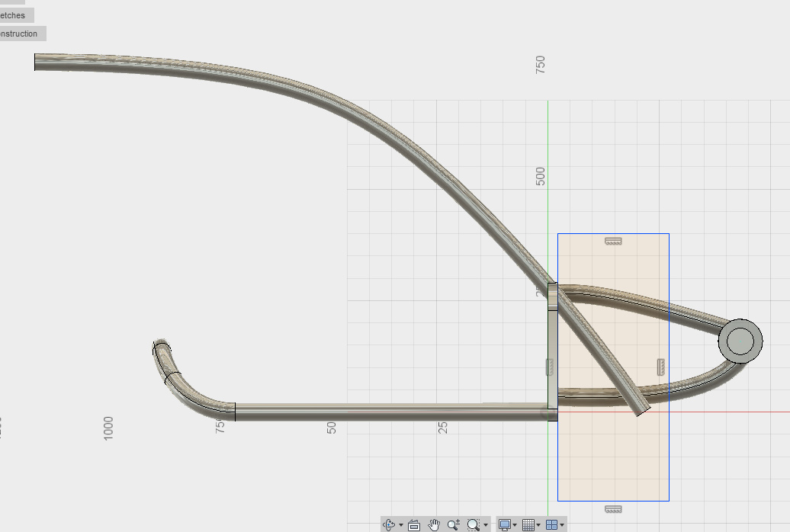Screen dimensions: 790x532
Task: Click the Viewports layout icon
Action: coord(551,524)
